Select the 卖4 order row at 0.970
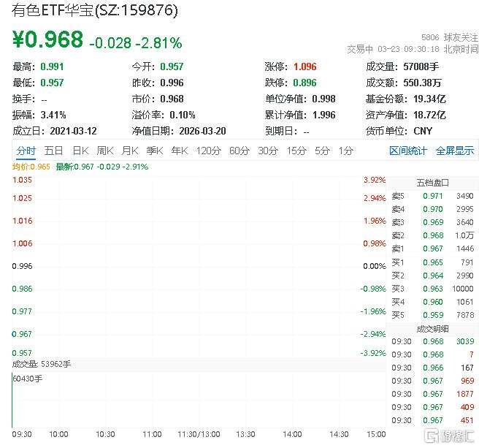The width and height of the screenshot is (479, 448). click(x=432, y=209)
